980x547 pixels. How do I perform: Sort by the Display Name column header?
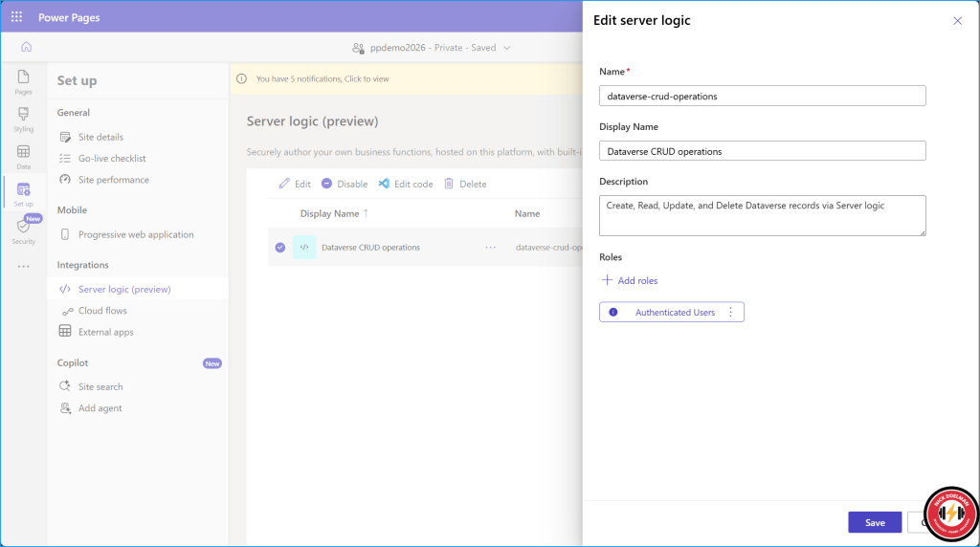tap(330, 213)
